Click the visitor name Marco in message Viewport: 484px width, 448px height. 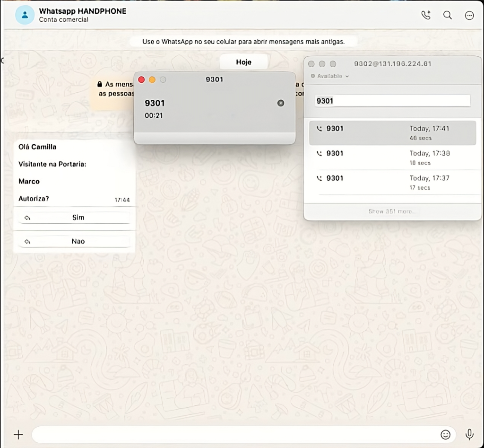[x=29, y=181]
